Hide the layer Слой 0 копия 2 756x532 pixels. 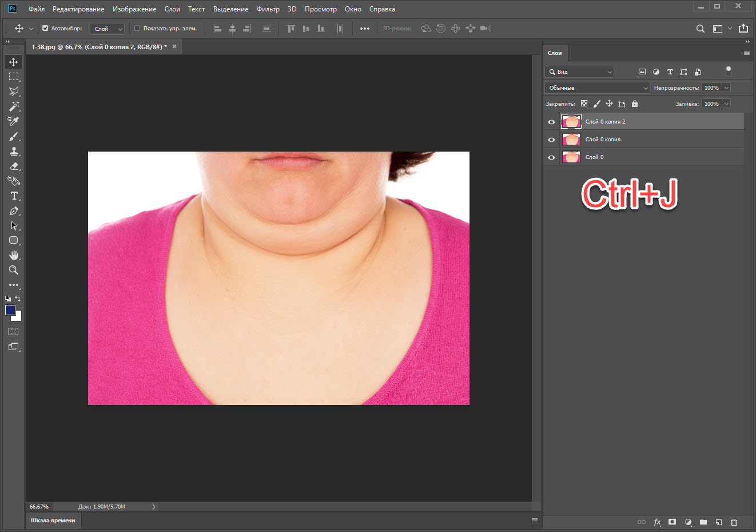point(551,122)
